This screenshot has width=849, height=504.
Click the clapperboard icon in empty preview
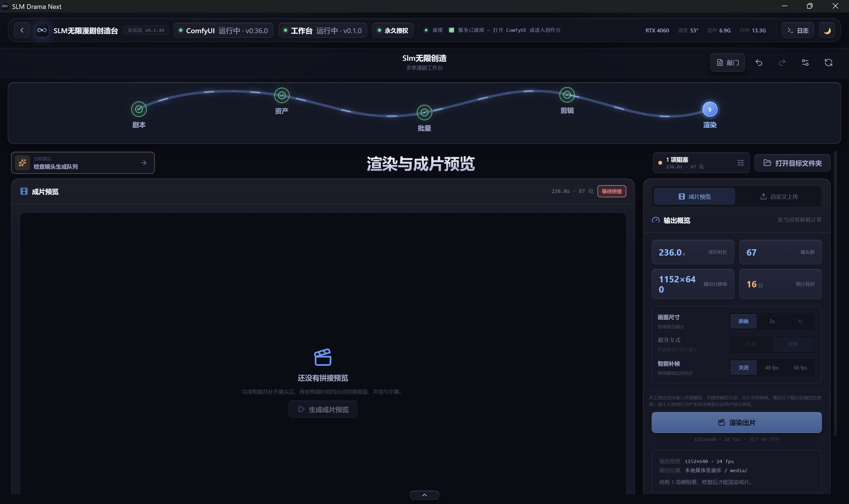(x=323, y=357)
